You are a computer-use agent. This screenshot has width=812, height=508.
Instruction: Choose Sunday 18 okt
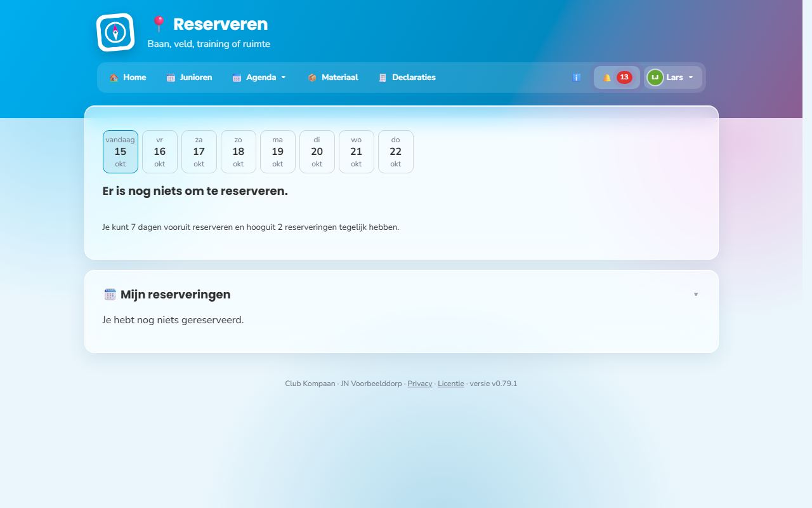[x=239, y=152]
